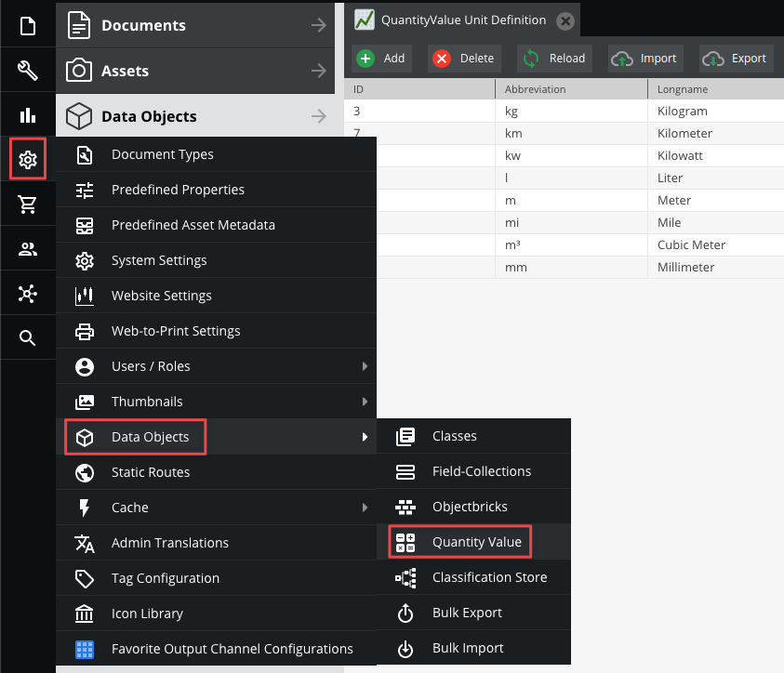
Task: Expand the Users / Roles submenu arrow
Action: point(365,366)
